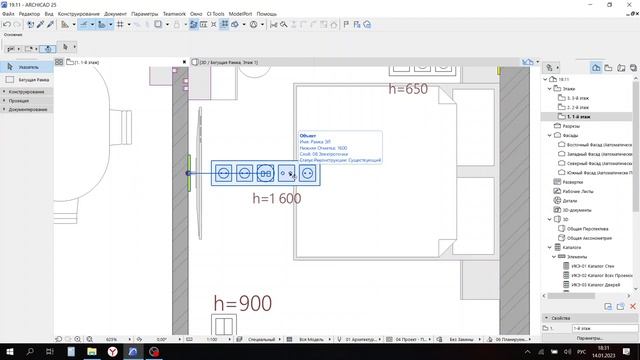Toggle the snap guides toolbar button

click(x=102, y=24)
